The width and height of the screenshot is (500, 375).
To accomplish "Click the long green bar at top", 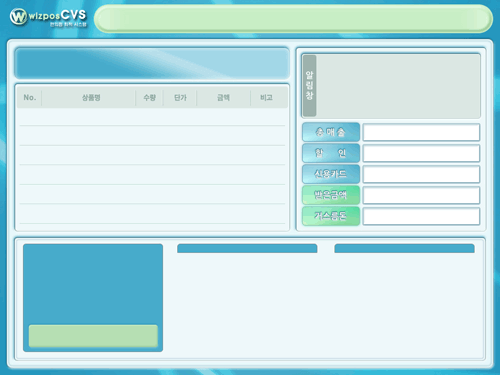I will (x=293, y=18).
